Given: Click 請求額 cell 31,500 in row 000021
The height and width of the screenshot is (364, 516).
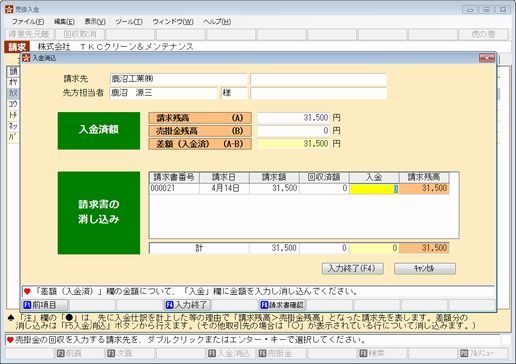Looking at the screenshot, I should click(x=274, y=188).
